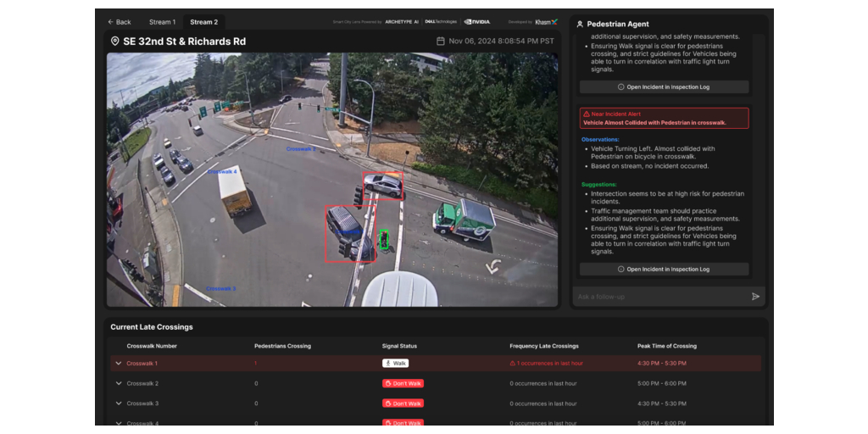The image size is (868, 434).
Task: Click the green pedestrian detection box in video
Action: [384, 241]
